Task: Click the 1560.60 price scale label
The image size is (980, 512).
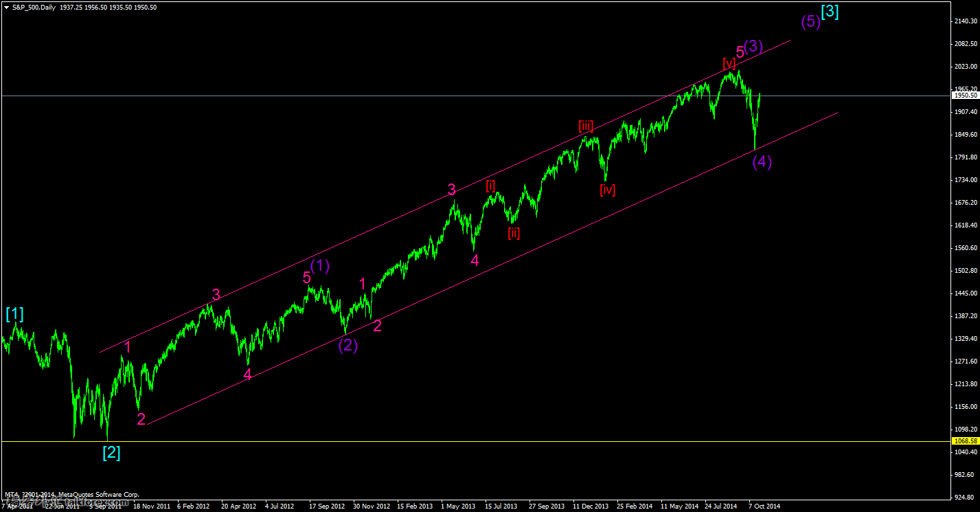Action: pos(964,248)
